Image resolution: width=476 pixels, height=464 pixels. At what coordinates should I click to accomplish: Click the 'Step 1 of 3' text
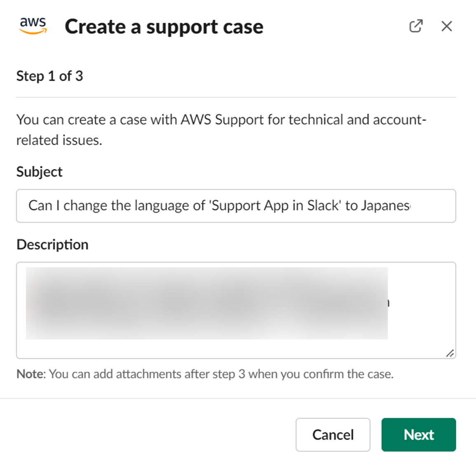(49, 76)
